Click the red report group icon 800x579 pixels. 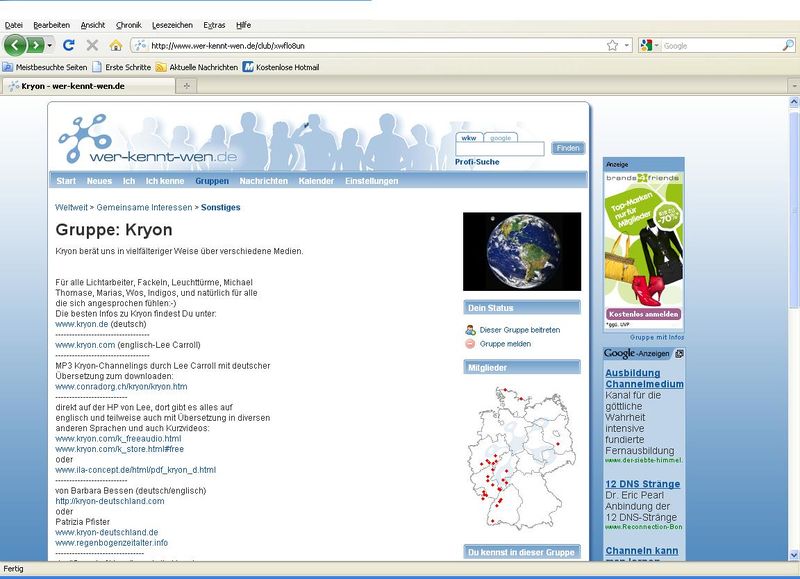point(470,344)
